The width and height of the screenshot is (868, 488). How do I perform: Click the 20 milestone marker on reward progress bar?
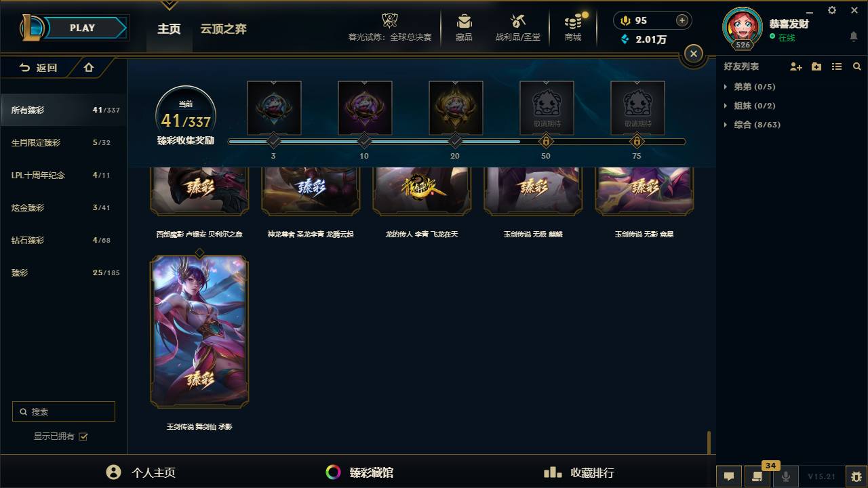click(455, 141)
